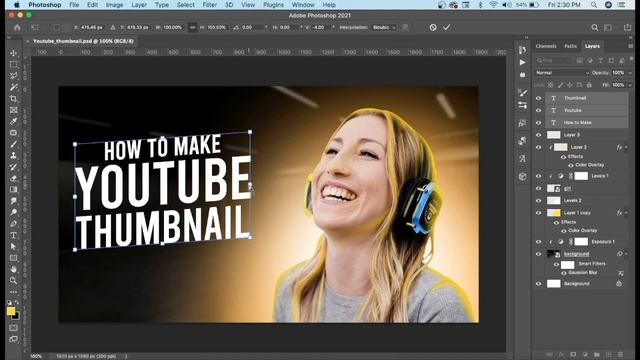Hide the How to Make layer
640x360 pixels.
coord(538,122)
